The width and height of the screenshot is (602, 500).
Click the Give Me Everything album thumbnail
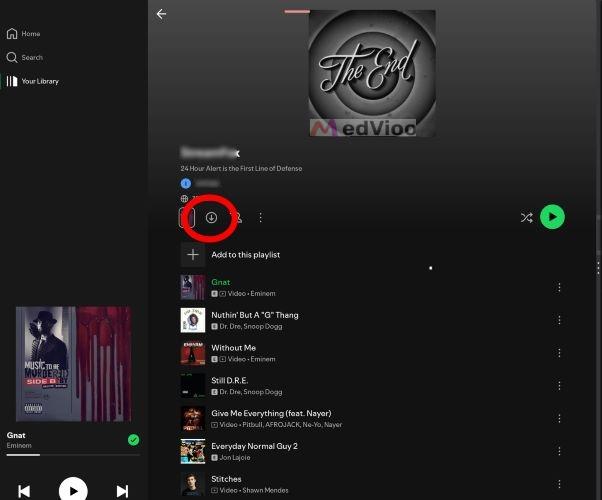[x=193, y=419]
